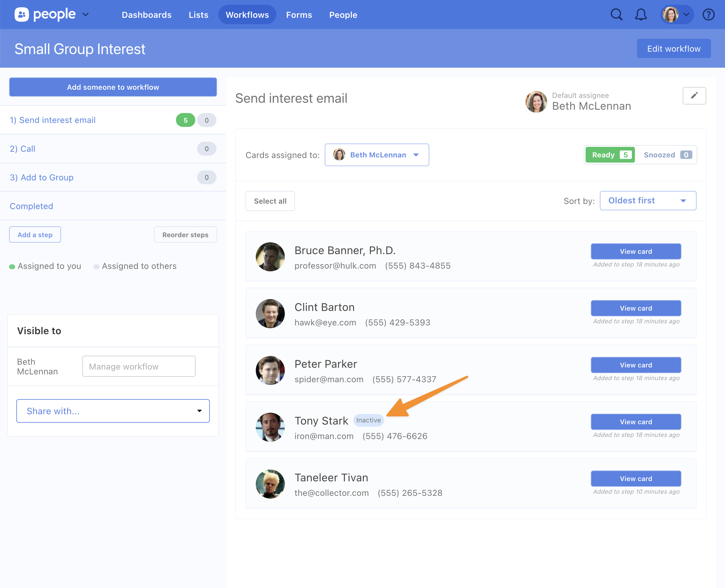Click Default assignee Beth McLennan avatar
The image size is (725, 588).
coord(536,101)
